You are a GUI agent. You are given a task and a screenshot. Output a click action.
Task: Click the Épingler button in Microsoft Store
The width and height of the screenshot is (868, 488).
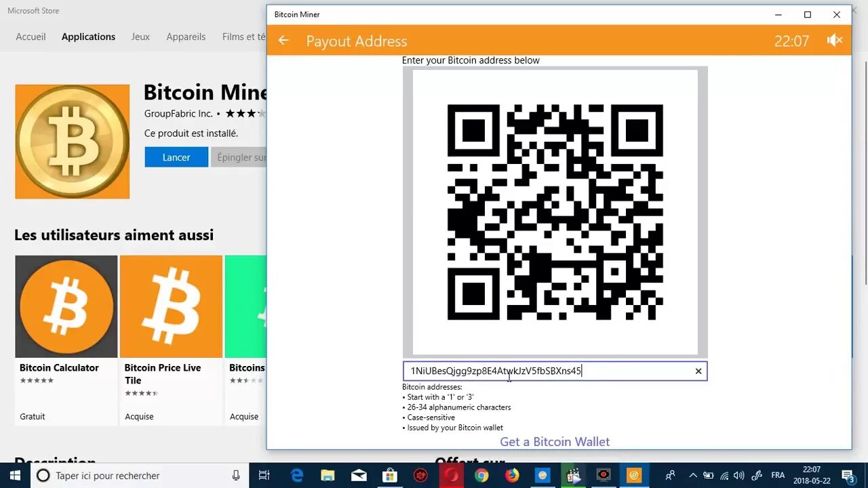pos(239,157)
